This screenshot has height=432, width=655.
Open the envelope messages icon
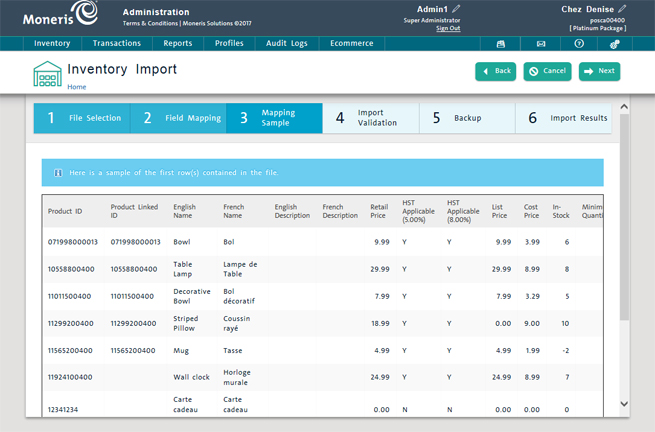[541, 44]
